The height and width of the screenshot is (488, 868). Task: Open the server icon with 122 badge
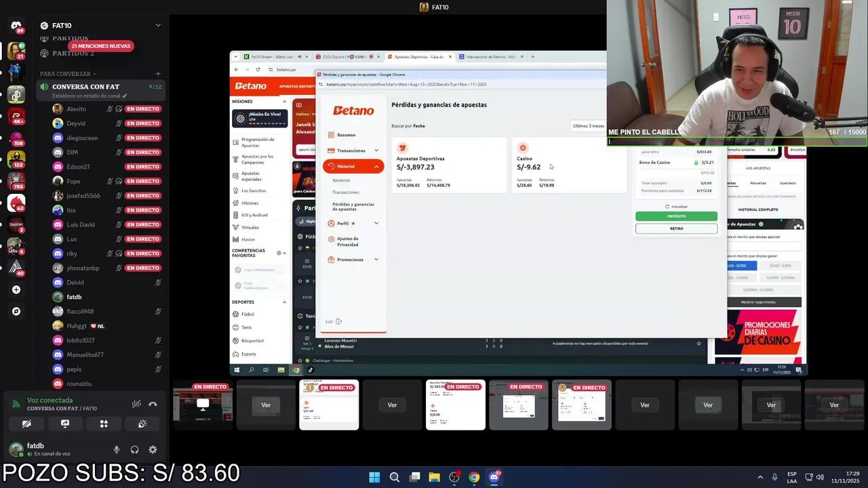16,159
